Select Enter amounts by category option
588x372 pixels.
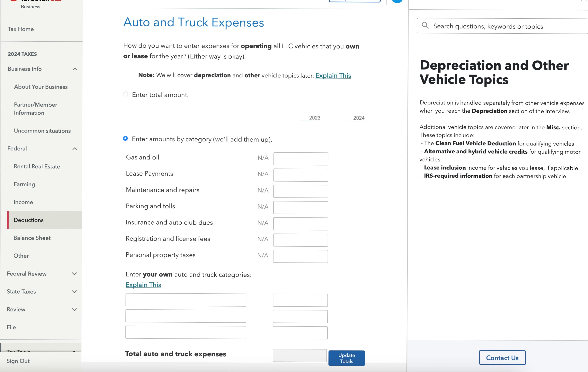pos(125,139)
